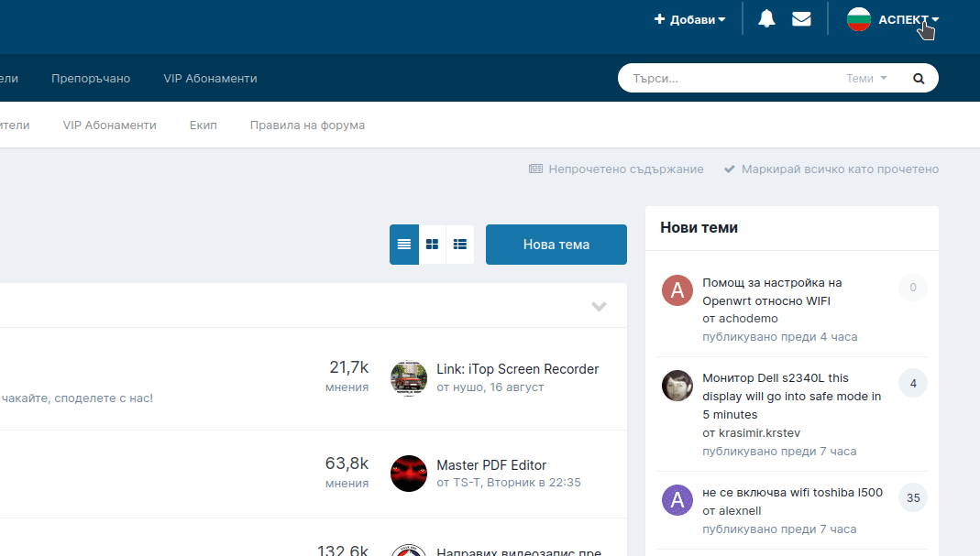The image size is (980, 556).
Task: Open achodemo's profile link
Action: pyautogui.click(x=748, y=319)
